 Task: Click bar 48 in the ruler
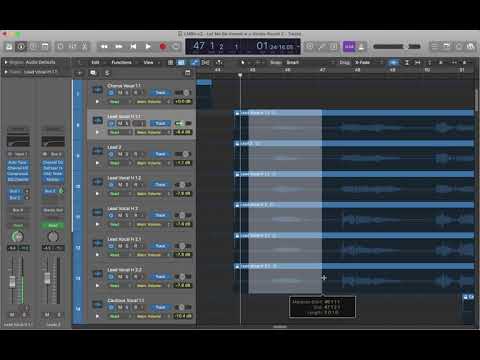point(357,70)
